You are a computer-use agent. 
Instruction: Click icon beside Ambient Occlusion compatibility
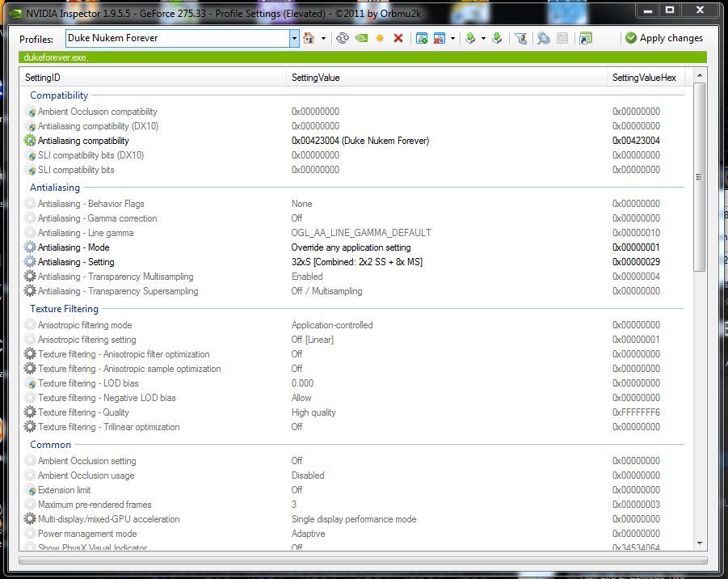pos(30,112)
